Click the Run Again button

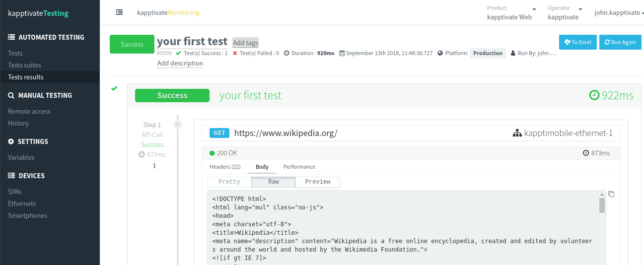pos(620,42)
